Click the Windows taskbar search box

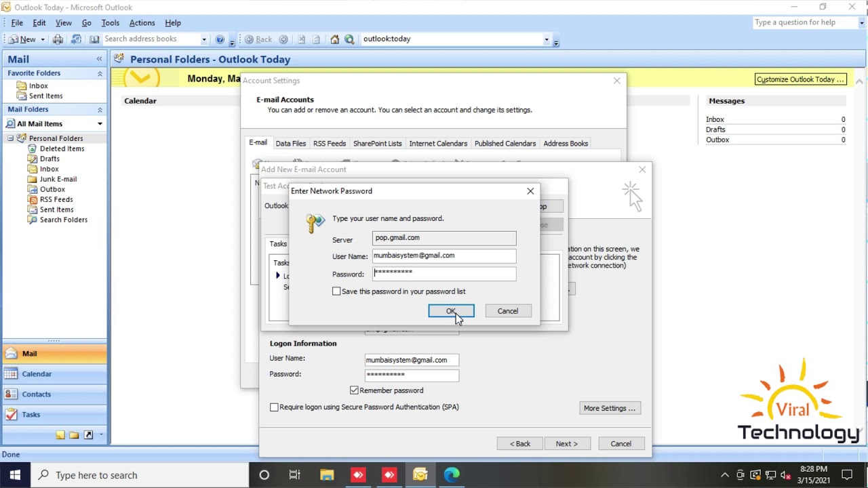139,475
